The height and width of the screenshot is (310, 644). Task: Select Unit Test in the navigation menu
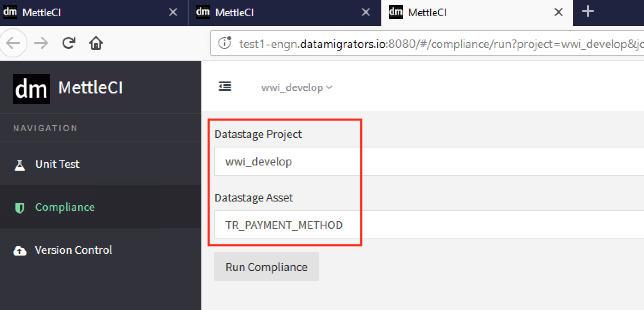pyautogui.click(x=57, y=164)
